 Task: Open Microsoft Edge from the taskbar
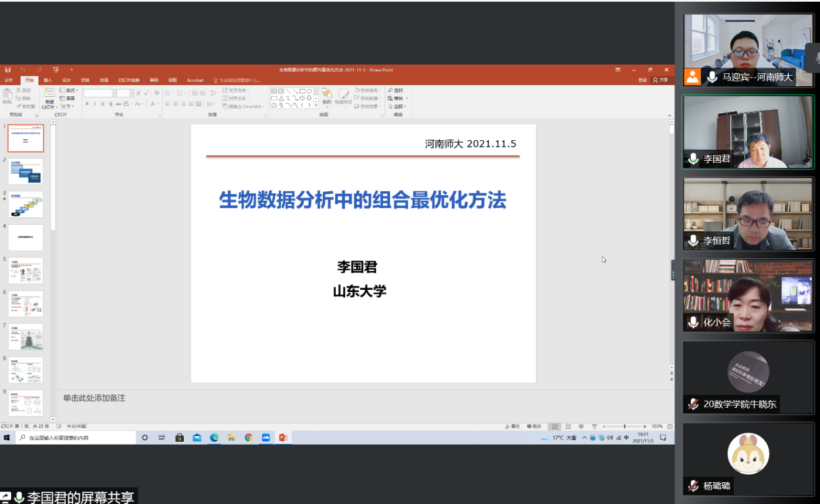214,438
